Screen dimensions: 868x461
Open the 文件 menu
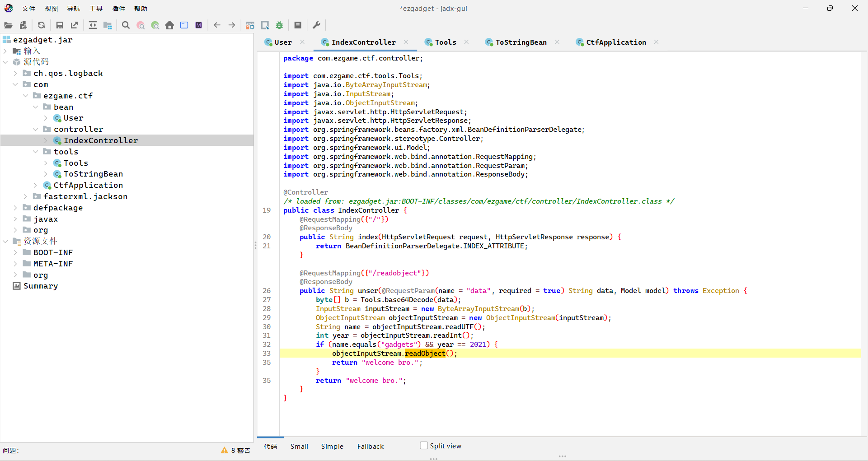click(28, 9)
